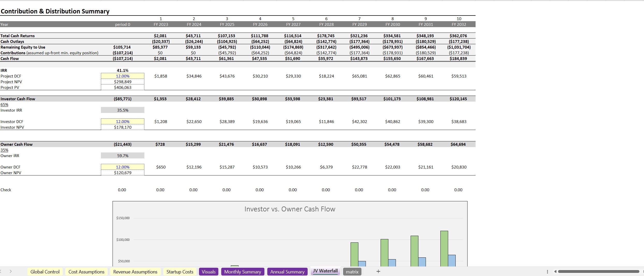Select the Owner NPV $120,679 cell
Viewport: 644px width, 276px height.
pyautogui.click(x=123, y=173)
